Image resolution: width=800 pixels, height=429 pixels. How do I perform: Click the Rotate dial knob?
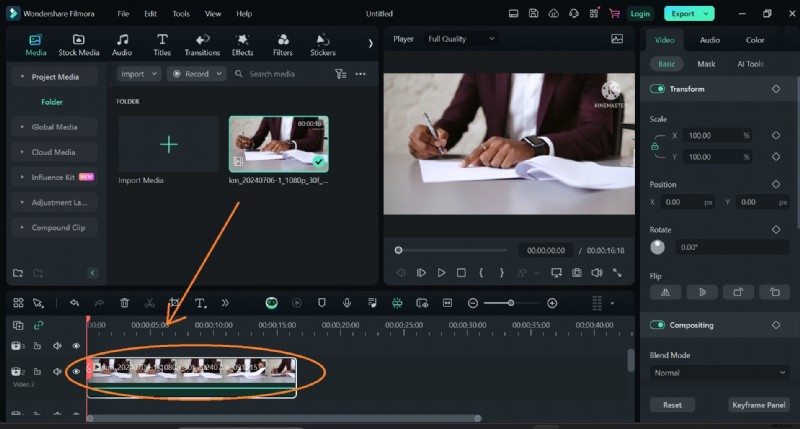658,247
